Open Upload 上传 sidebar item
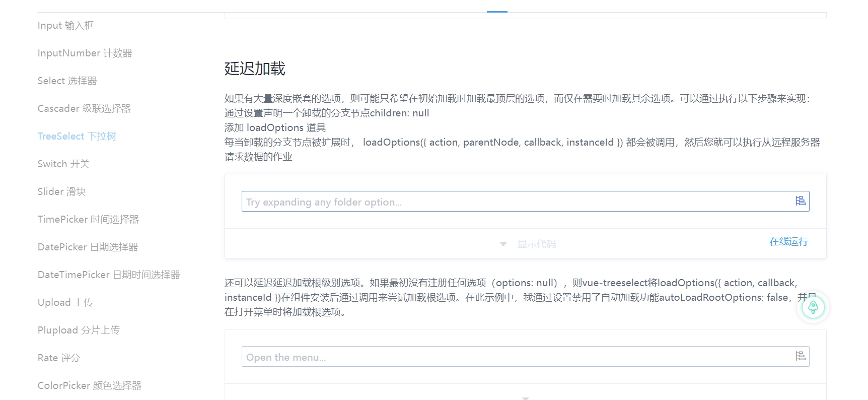The image size is (868, 400). pyautogui.click(x=65, y=302)
